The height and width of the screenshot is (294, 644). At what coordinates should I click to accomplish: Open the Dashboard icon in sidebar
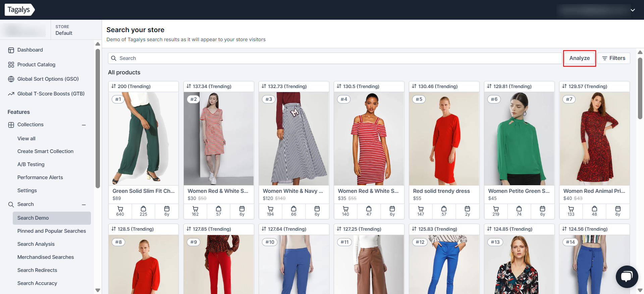11,50
